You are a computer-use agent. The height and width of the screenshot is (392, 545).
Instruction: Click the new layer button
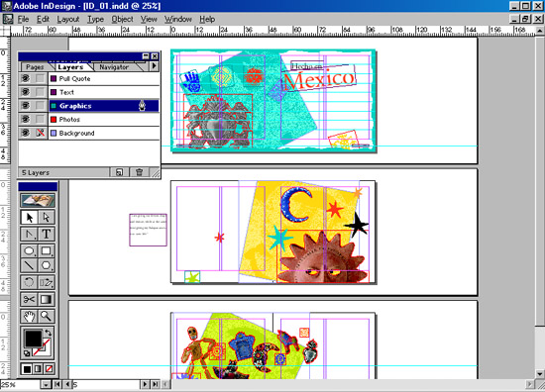coord(119,172)
